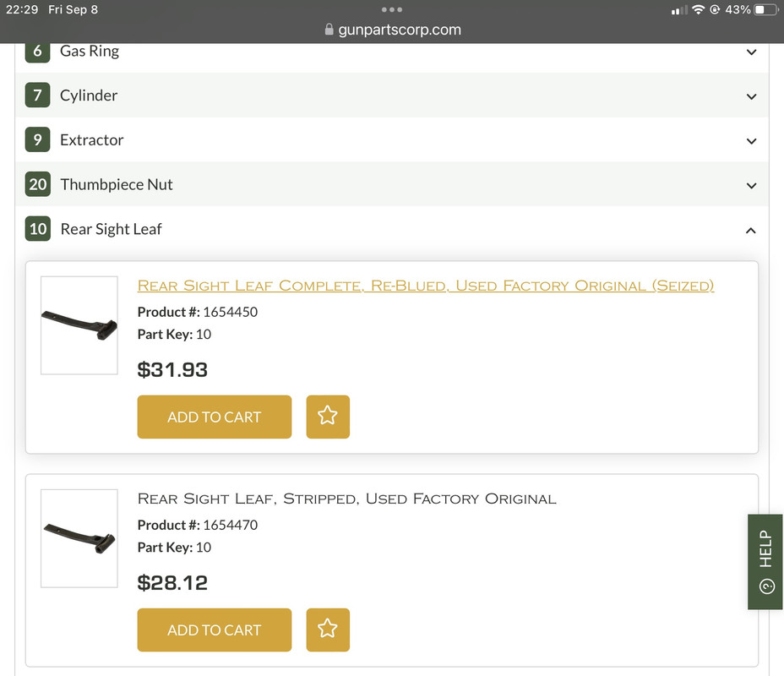Viewport: 784px width, 676px height.
Task: Collapse the Rear Sight Leaf section chevron
Action: (751, 230)
